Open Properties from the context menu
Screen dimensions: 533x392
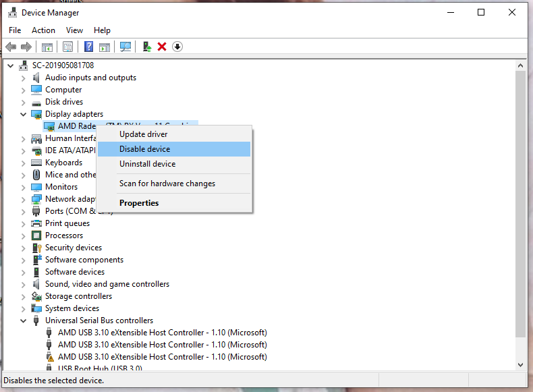174,203
